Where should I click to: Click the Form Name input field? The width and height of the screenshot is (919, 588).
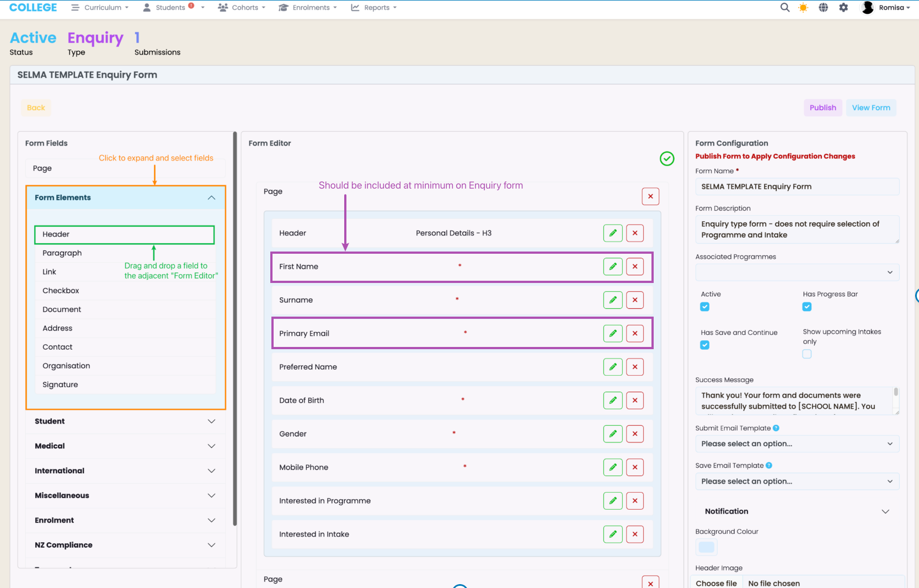pos(797,186)
